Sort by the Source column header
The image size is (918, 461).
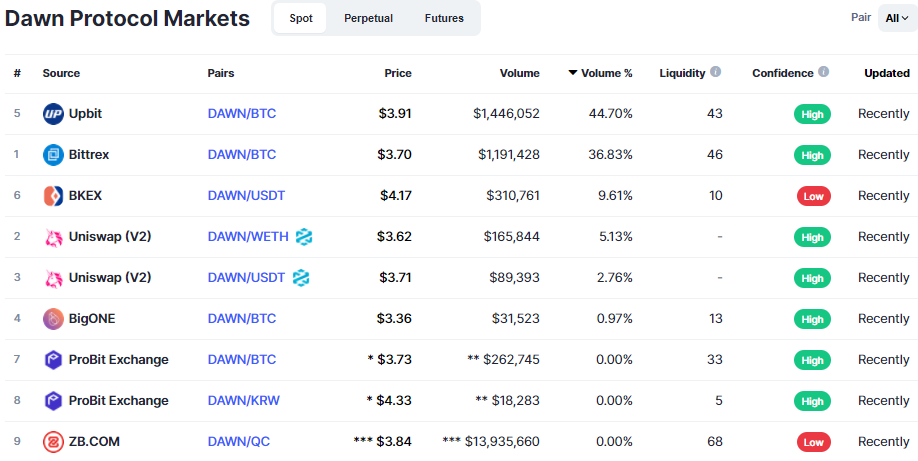(x=61, y=73)
